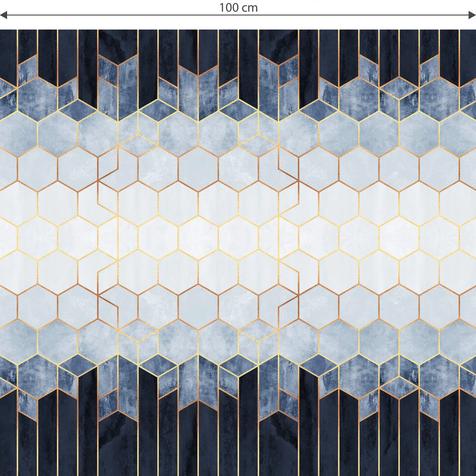Click the horizontal dimension line below the label
This screenshot has width=476, height=476.
[x=127, y=15]
